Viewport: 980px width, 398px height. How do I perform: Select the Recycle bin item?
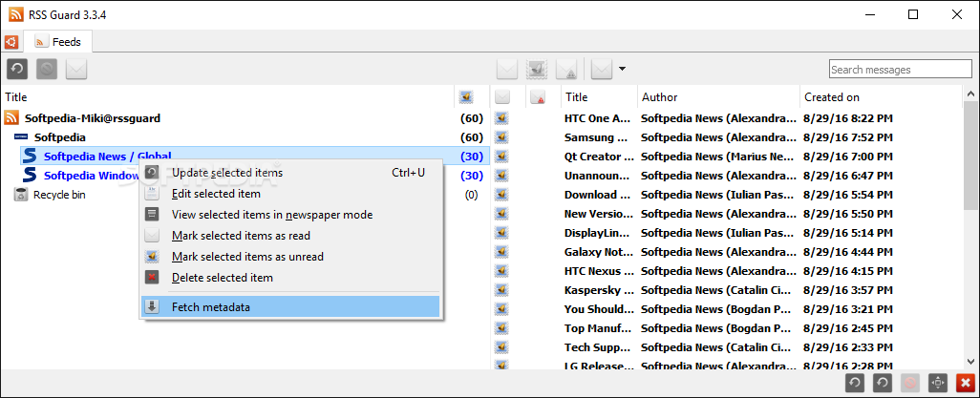pos(59,195)
